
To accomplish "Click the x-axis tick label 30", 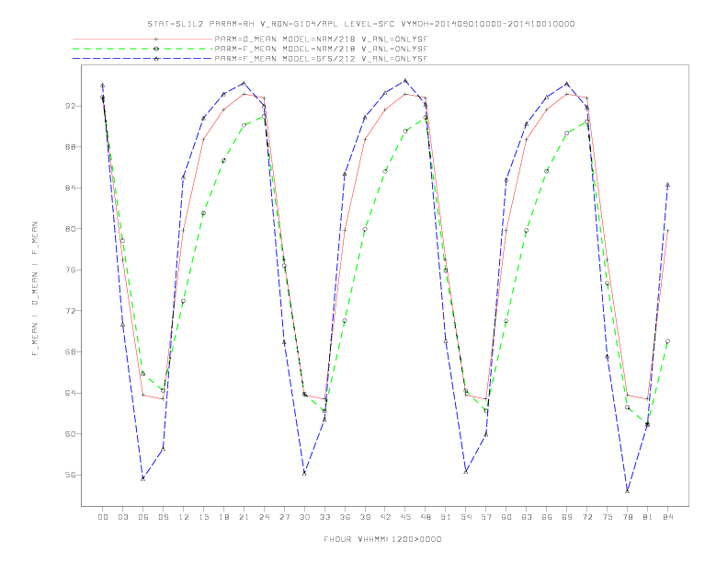I will pos(304,517).
